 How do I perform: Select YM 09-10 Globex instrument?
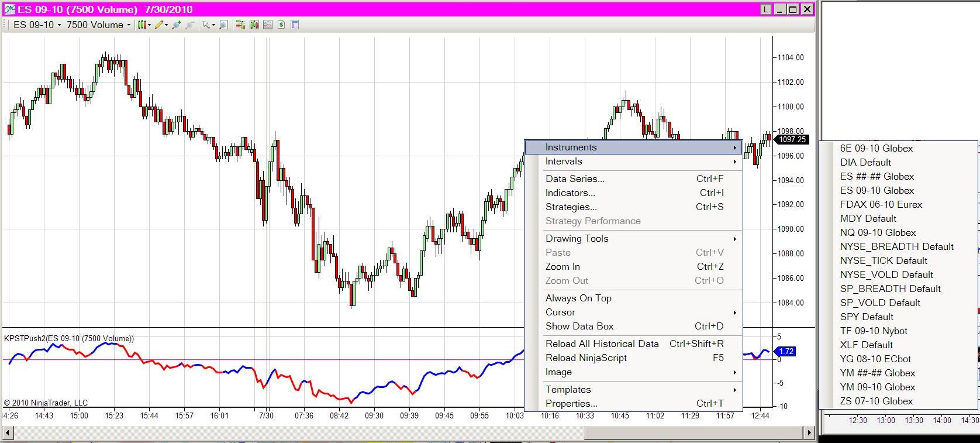pyautogui.click(x=899, y=387)
